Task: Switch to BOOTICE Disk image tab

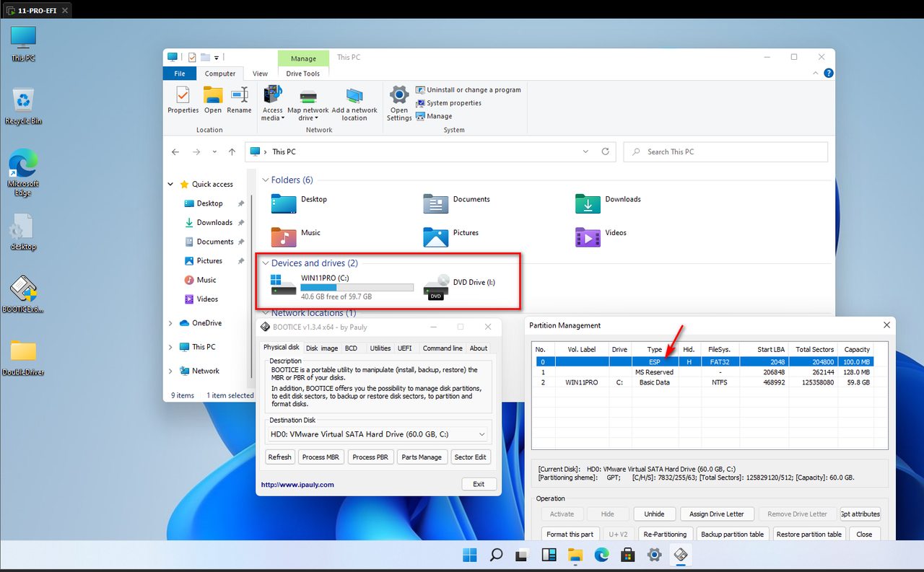Action: click(x=322, y=348)
